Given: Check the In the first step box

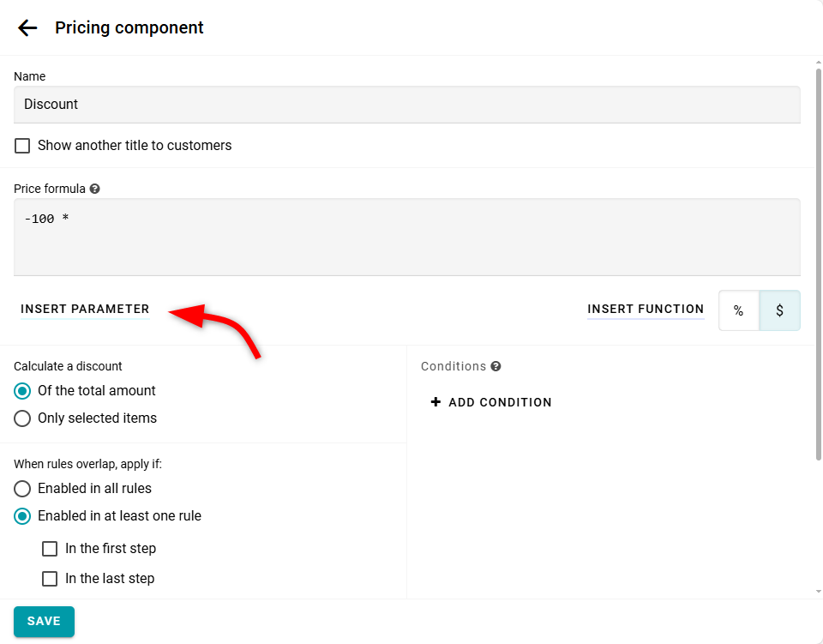Looking at the screenshot, I should [x=51, y=549].
